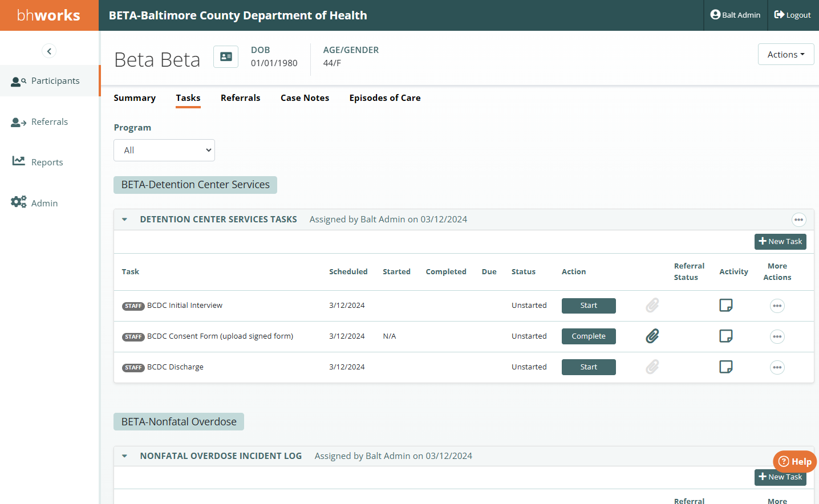Open More Actions for BCDC Discharge

[x=777, y=368]
